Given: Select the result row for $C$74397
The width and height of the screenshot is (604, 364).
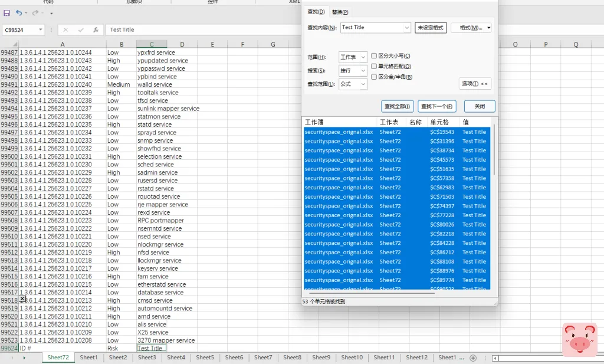Looking at the screenshot, I should coord(397,206).
